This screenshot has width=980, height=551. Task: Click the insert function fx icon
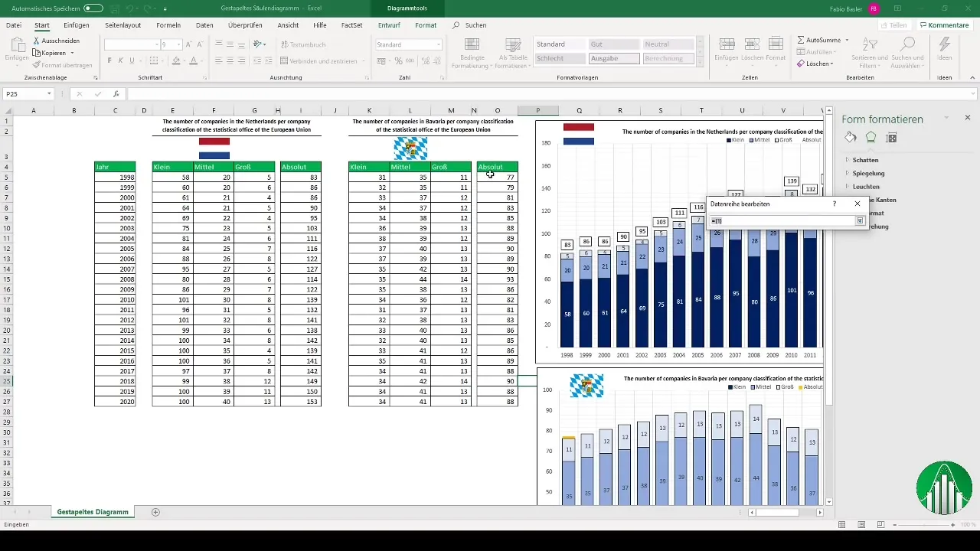(116, 94)
